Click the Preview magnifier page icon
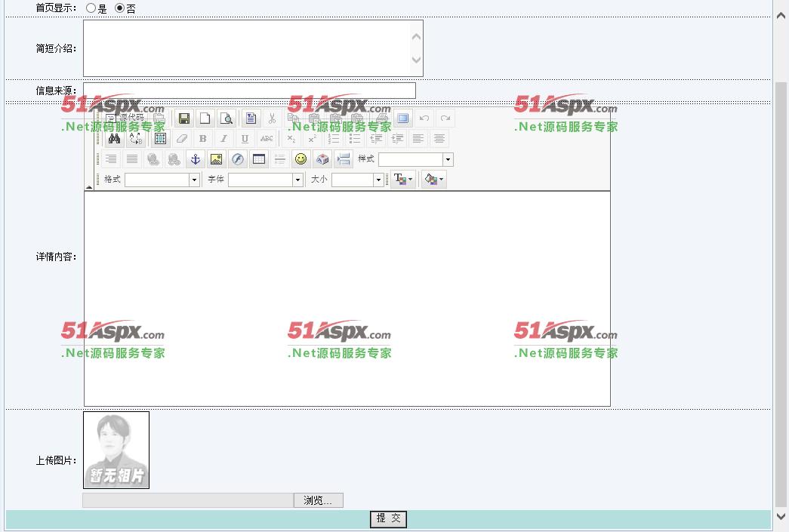This screenshot has height=532, width=789. [x=227, y=118]
